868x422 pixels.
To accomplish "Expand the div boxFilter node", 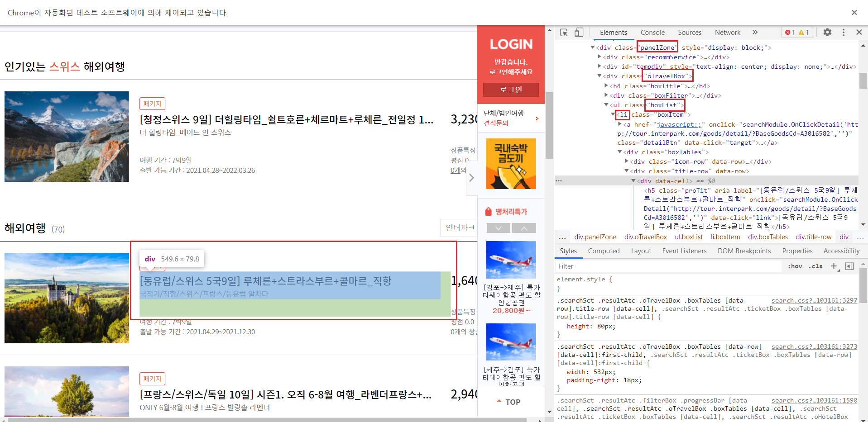I will click(606, 95).
